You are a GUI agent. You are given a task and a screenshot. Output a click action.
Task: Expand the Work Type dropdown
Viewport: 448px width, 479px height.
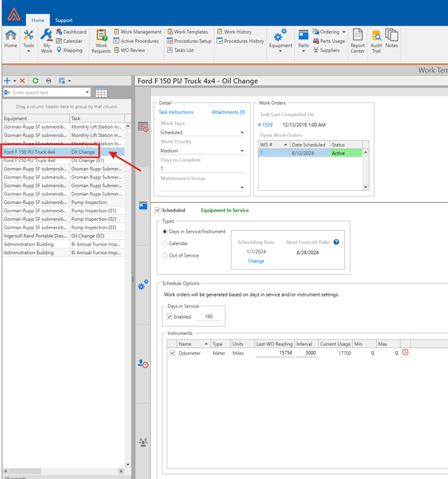tap(242, 132)
